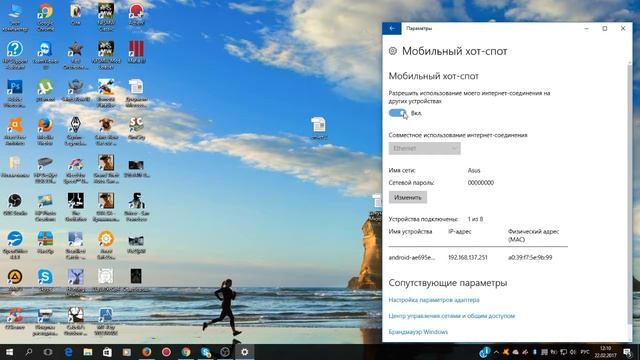Select AIMP desktop shortcut
Image resolution: width=640 pixels, height=360 pixels.
point(15,280)
